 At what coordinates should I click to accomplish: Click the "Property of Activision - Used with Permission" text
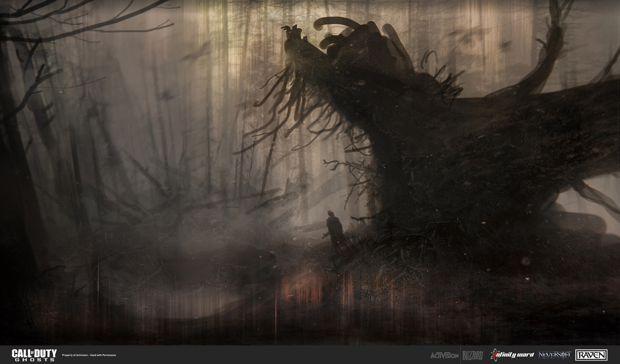click(89, 355)
